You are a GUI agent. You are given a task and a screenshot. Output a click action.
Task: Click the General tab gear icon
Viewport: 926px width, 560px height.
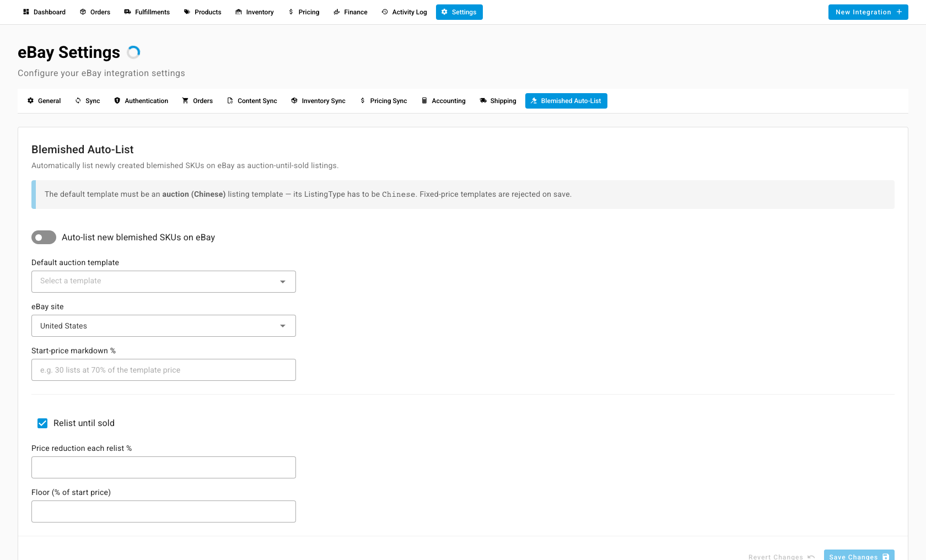coord(31,101)
